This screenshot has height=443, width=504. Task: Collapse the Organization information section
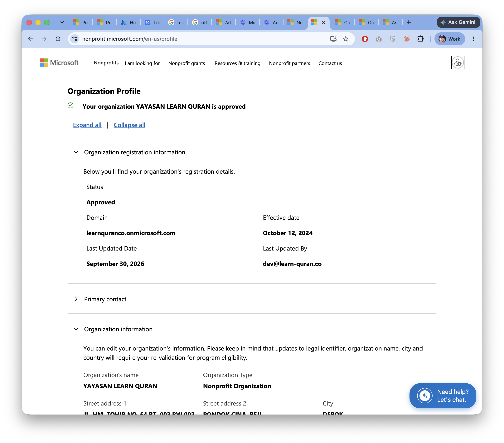coord(76,329)
